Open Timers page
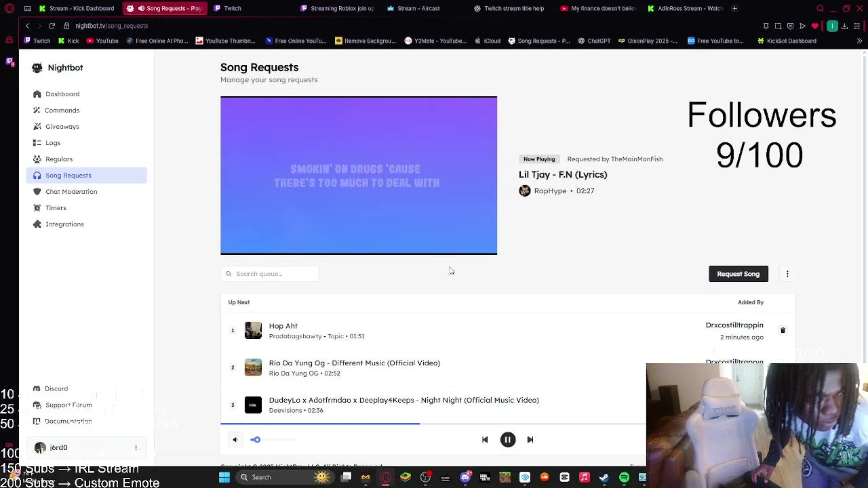 click(86, 208)
